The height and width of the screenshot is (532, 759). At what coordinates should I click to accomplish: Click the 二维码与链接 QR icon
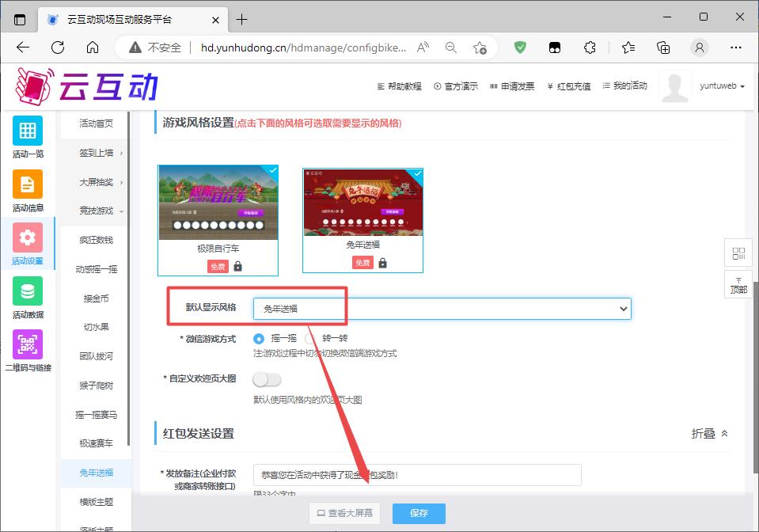click(x=28, y=344)
